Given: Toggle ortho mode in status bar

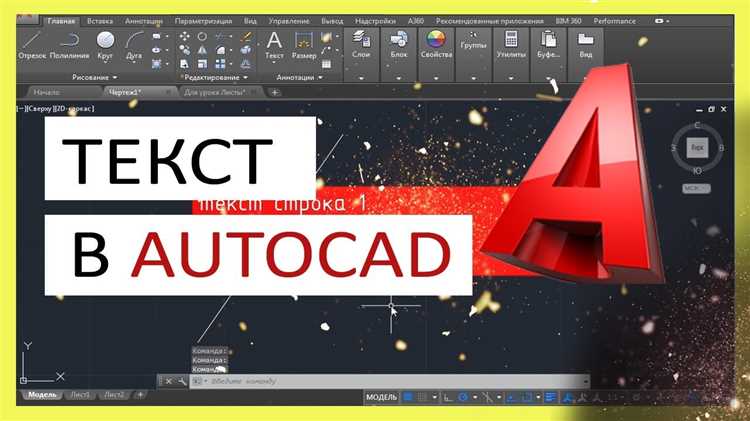Looking at the screenshot, I should pos(448,397).
